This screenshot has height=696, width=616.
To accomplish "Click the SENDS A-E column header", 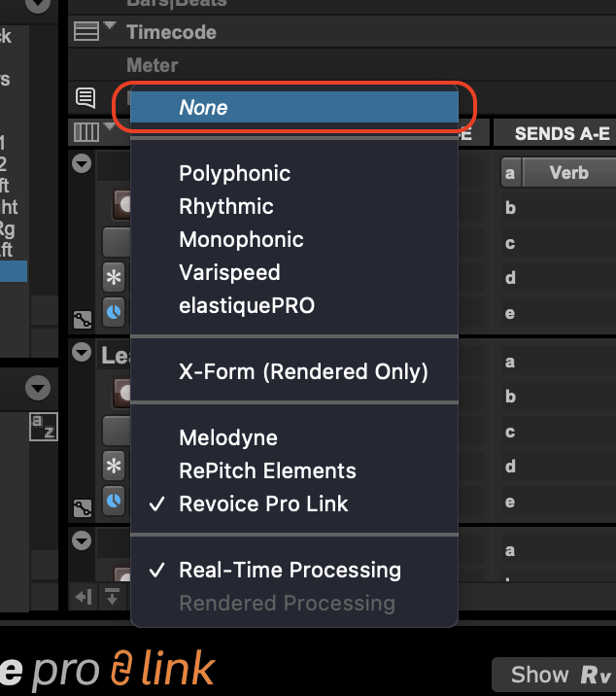I will (x=562, y=134).
